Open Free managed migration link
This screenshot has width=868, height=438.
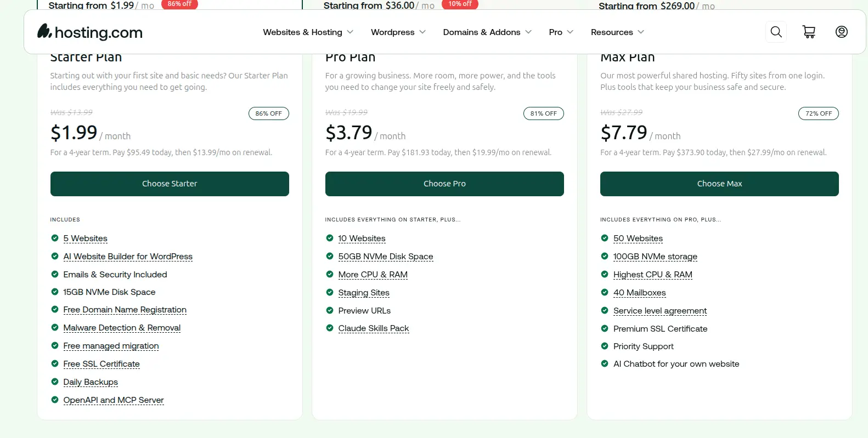click(111, 346)
